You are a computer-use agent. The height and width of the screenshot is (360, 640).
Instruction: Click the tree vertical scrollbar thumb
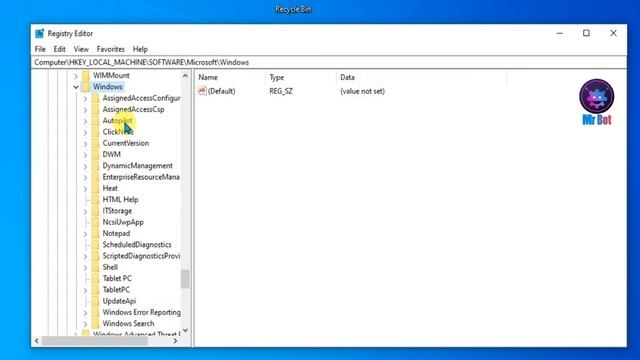coord(185,279)
